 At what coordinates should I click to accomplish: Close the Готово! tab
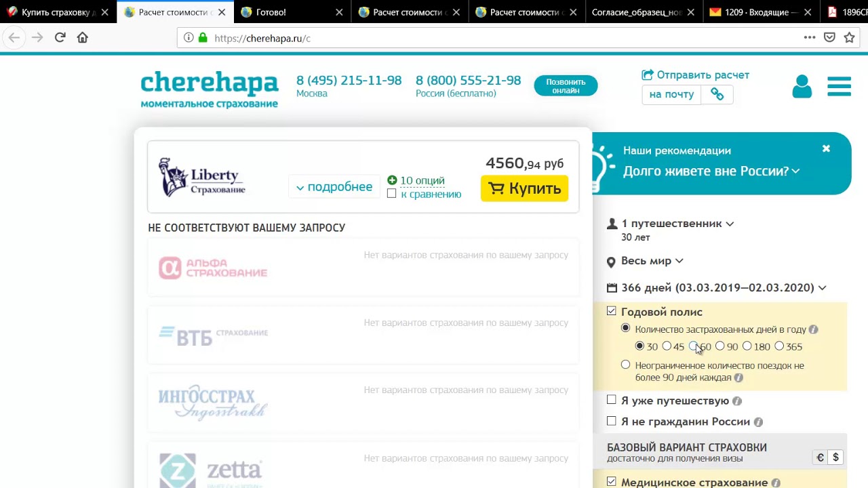pos(340,12)
